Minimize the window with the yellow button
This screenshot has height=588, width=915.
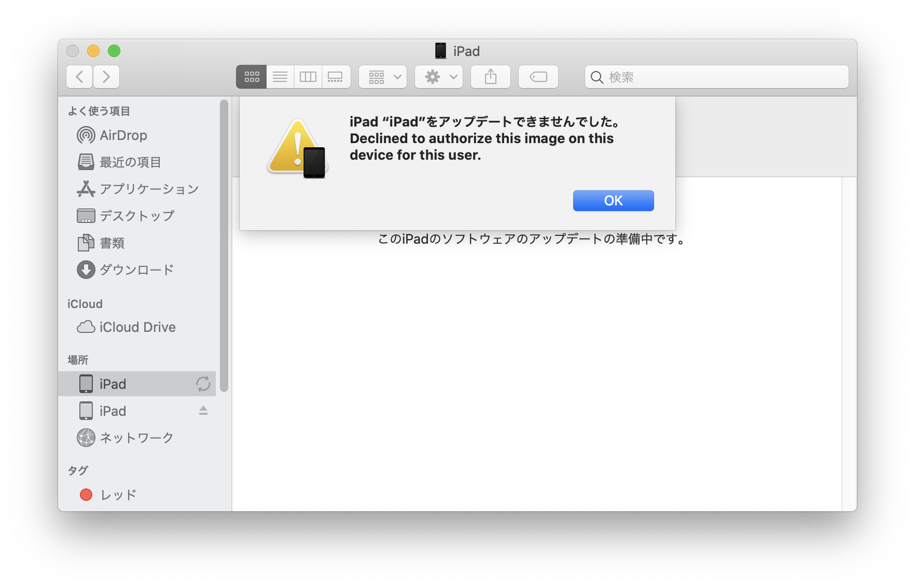(x=93, y=51)
